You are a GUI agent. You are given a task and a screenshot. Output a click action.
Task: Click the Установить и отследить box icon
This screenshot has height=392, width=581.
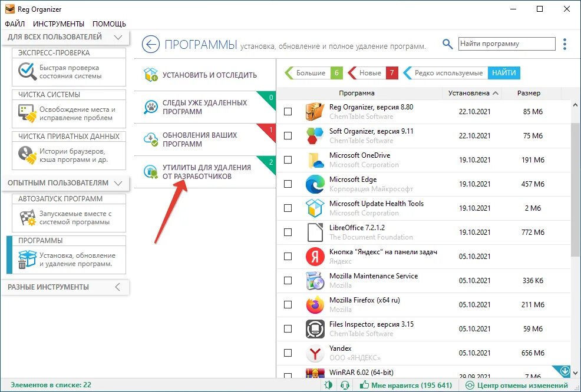click(151, 75)
